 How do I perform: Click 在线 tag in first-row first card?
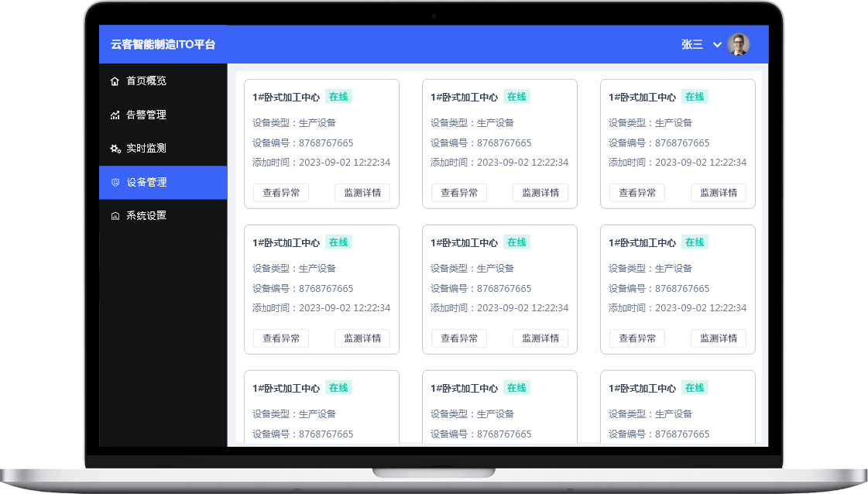[338, 97]
